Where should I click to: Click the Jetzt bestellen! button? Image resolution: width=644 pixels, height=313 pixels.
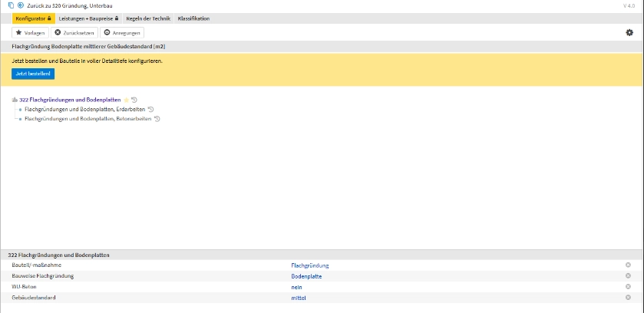tap(33, 74)
